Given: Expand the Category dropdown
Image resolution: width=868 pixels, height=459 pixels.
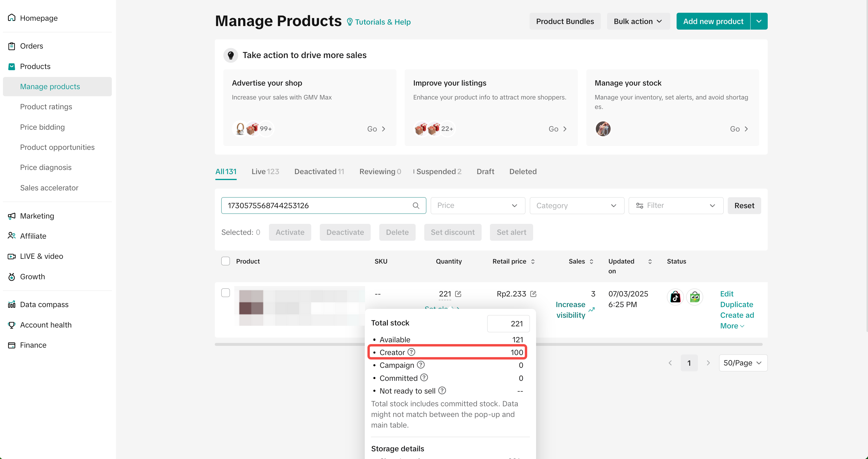Looking at the screenshot, I should (x=577, y=206).
